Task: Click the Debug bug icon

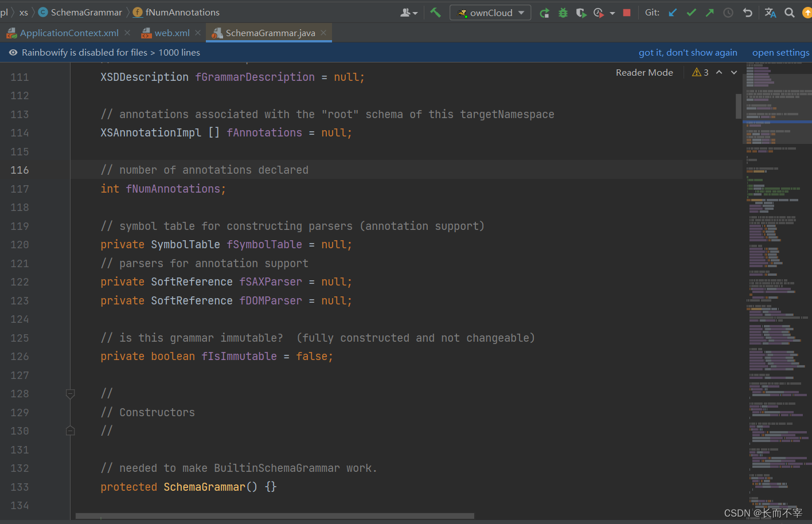Action: [563, 13]
